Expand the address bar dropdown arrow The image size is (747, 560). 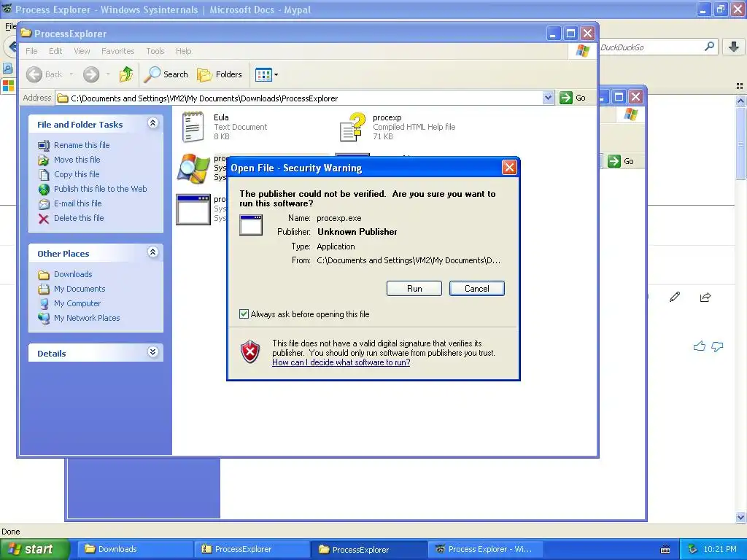[x=549, y=98]
